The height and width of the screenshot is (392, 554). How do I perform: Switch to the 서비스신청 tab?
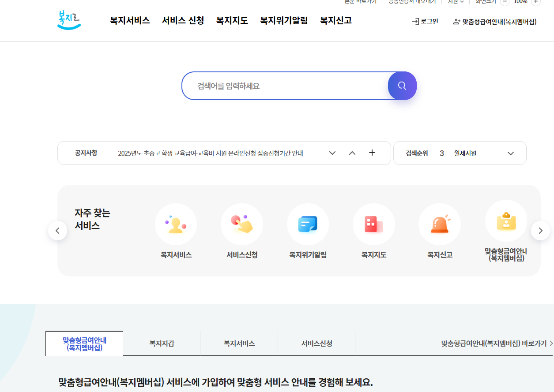click(317, 343)
